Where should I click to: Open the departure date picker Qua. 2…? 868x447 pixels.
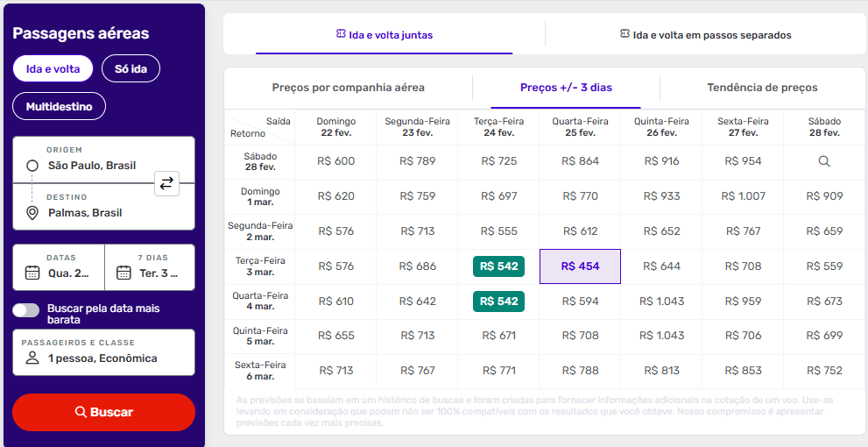coord(59,267)
